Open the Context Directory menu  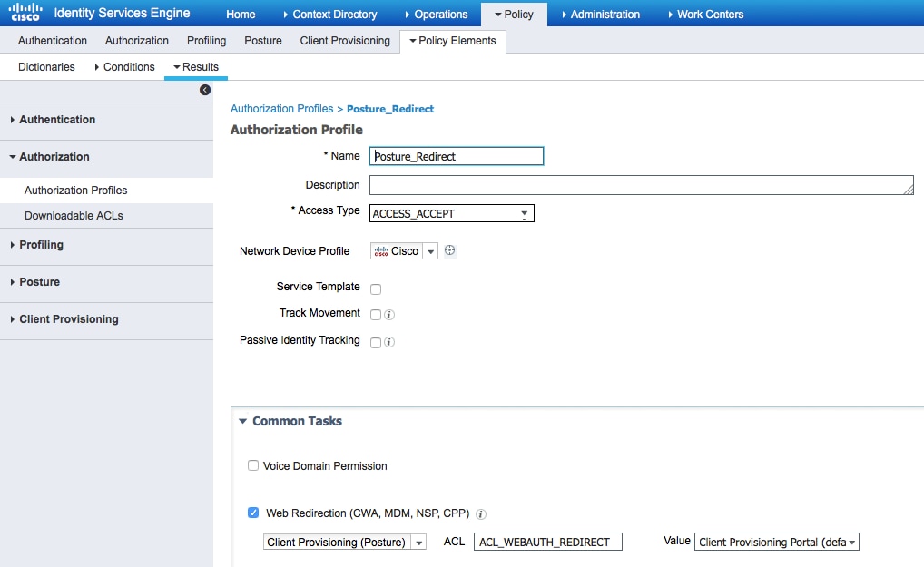pyautogui.click(x=330, y=15)
